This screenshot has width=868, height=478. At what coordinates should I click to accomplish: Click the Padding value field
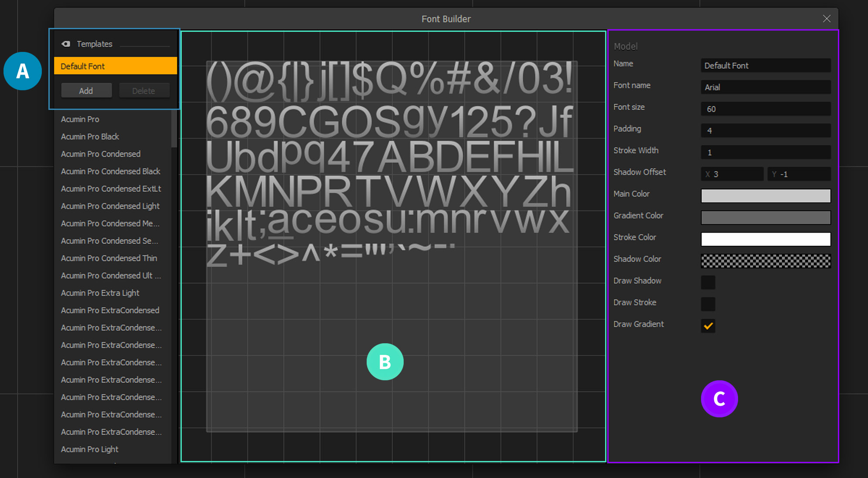click(x=766, y=130)
